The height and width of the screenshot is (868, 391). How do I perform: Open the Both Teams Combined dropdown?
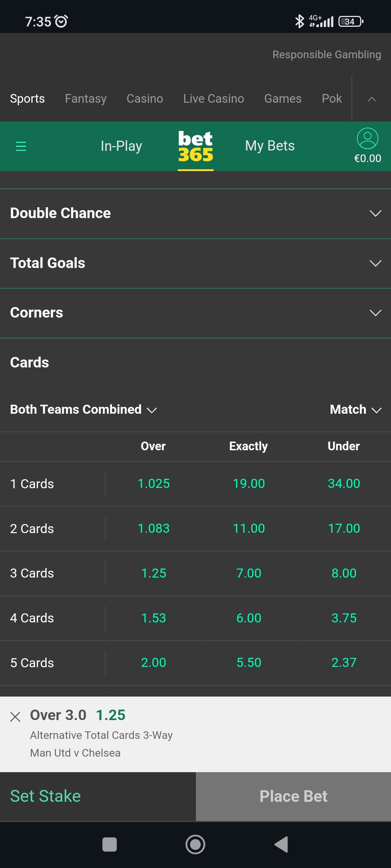coord(83,409)
